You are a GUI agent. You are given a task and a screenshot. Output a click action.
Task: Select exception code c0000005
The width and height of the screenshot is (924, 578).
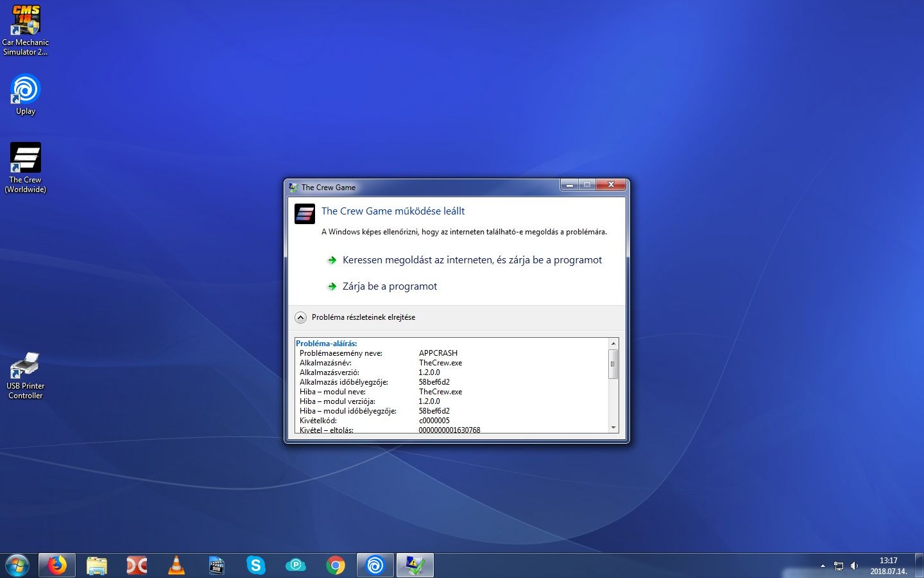[x=434, y=421]
